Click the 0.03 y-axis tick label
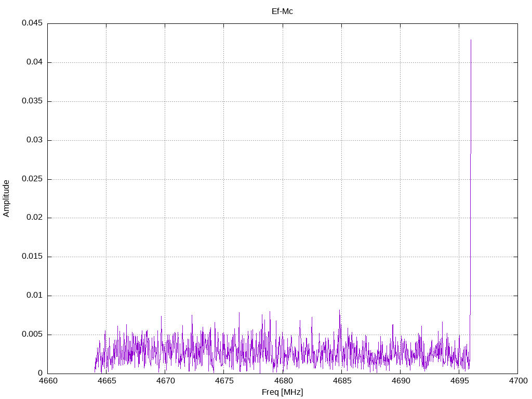 [x=34, y=140]
